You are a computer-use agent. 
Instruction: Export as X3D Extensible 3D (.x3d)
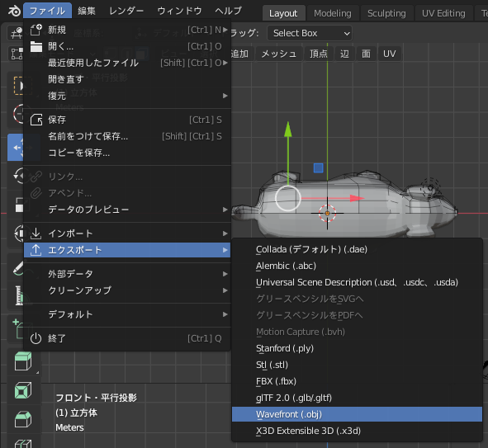(357, 431)
